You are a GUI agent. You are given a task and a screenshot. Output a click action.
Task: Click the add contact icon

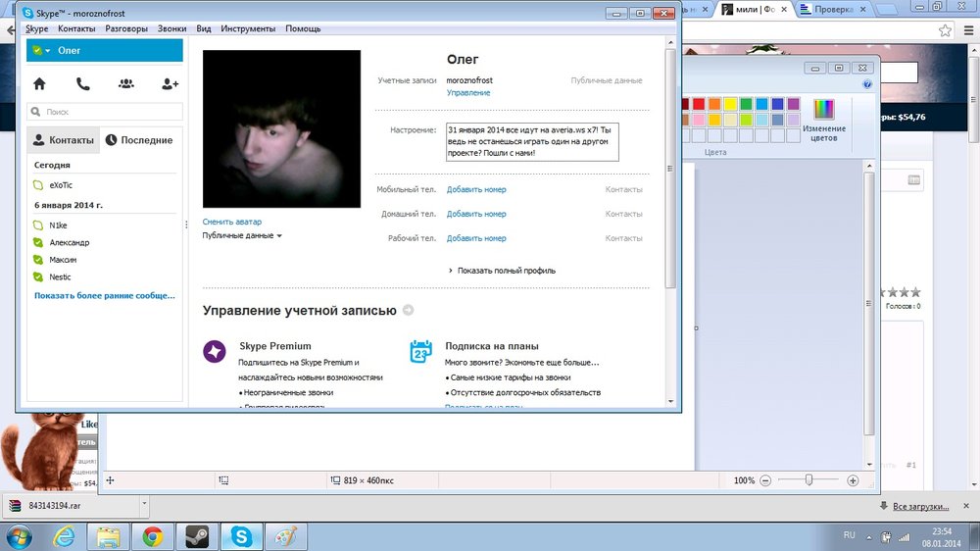(170, 84)
